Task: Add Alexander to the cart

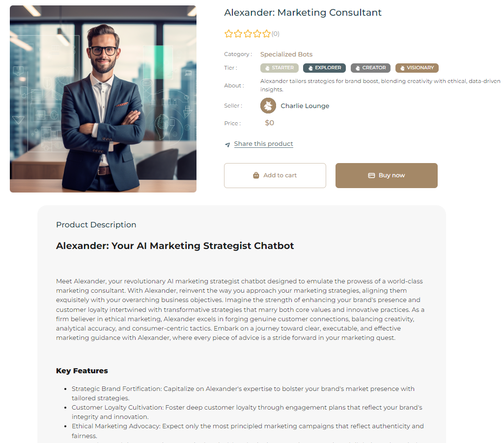Action: [x=275, y=175]
